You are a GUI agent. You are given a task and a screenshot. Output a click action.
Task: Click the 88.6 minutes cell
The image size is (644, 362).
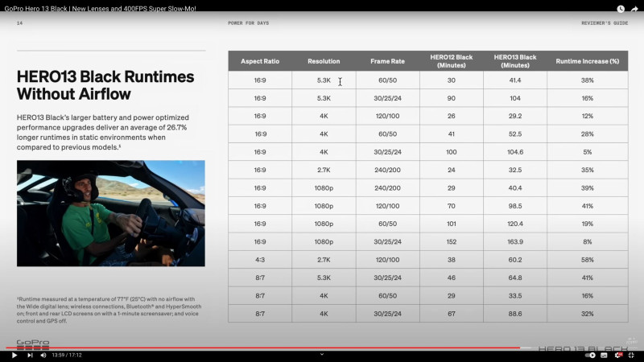(515, 314)
